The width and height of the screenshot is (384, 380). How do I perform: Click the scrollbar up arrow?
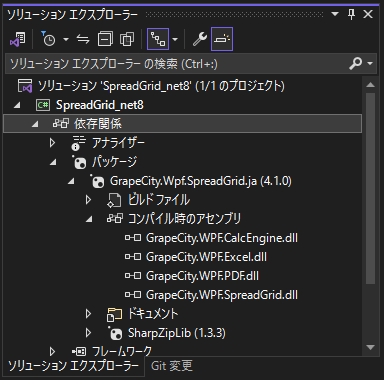point(370,85)
